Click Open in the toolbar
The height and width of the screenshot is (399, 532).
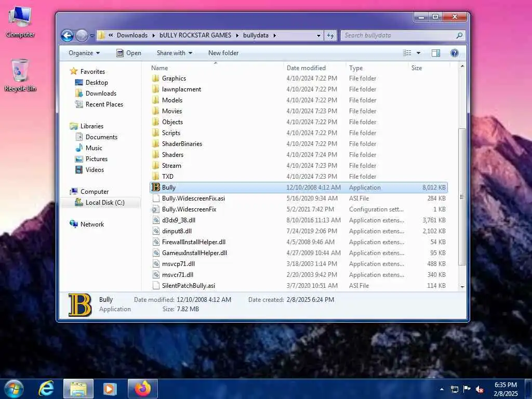click(x=129, y=53)
